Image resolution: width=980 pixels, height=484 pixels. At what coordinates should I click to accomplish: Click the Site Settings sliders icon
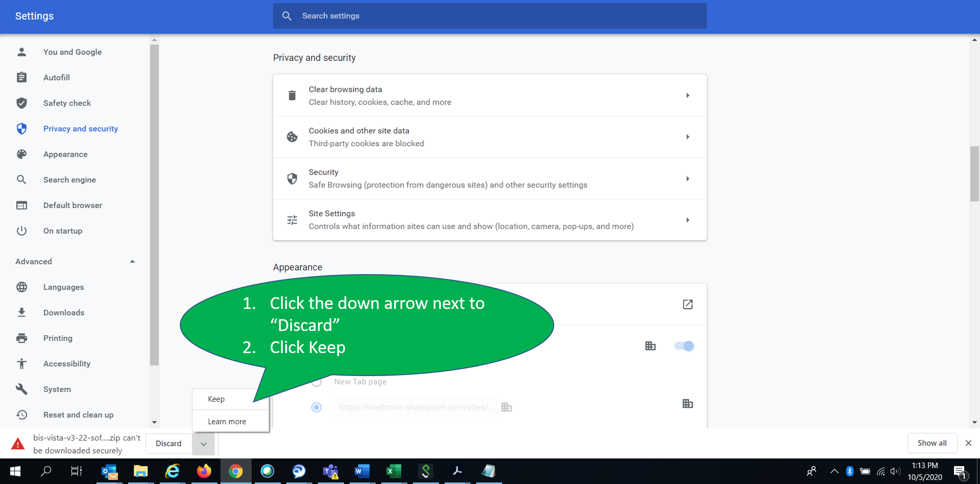[292, 220]
